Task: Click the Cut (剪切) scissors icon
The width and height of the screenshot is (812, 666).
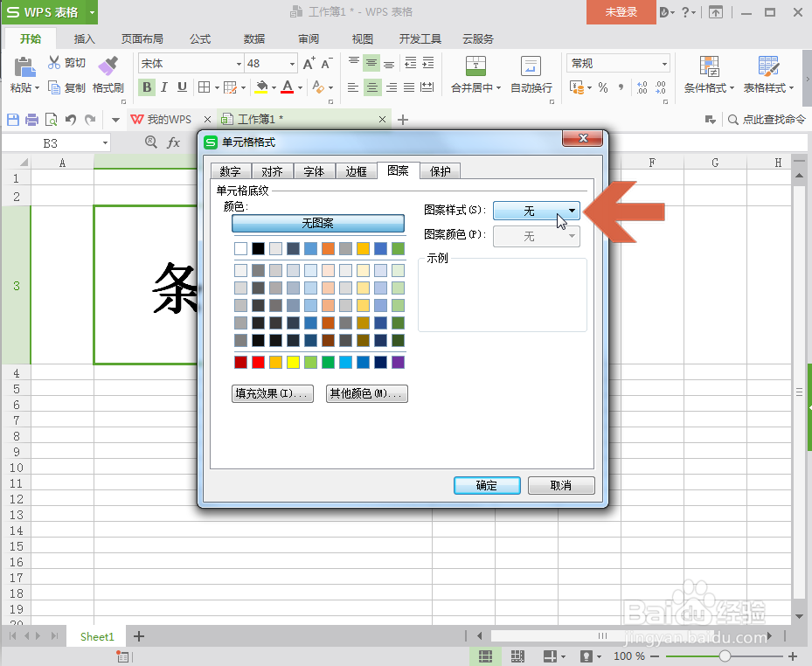Action: click(54, 63)
